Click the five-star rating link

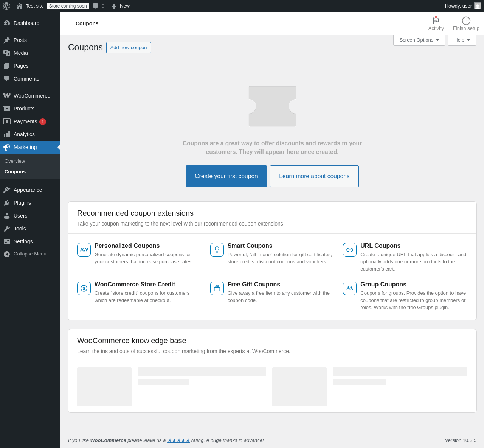[178, 440]
